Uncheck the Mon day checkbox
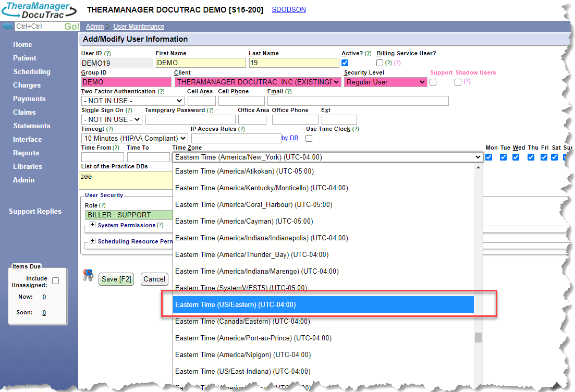The width and height of the screenshot is (575, 392). [x=489, y=157]
